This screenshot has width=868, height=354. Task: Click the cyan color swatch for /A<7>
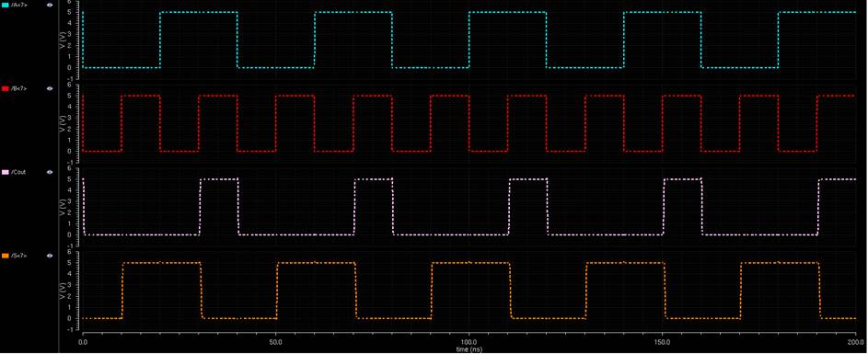click(6, 5)
